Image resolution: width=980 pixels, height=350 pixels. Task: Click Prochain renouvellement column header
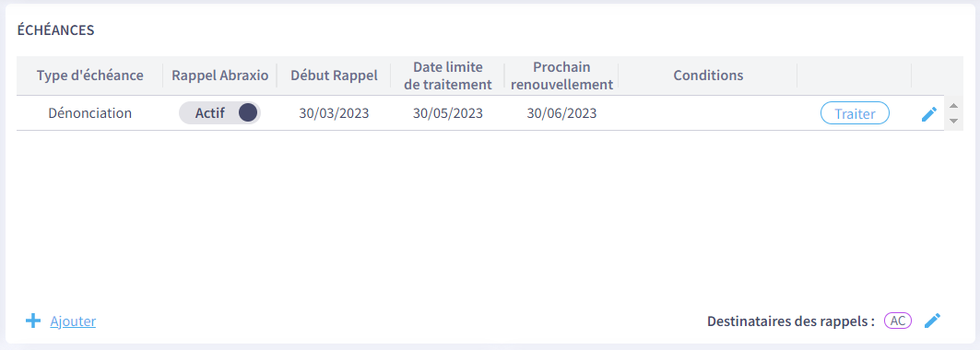(x=561, y=76)
